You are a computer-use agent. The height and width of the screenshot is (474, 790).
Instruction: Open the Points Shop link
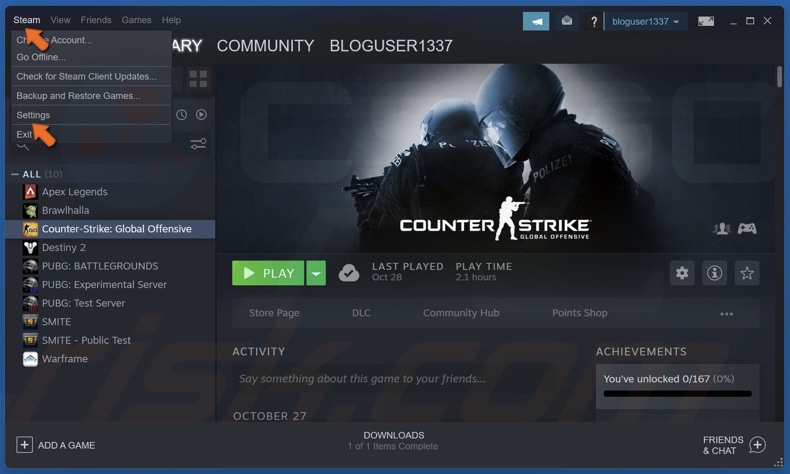[580, 313]
